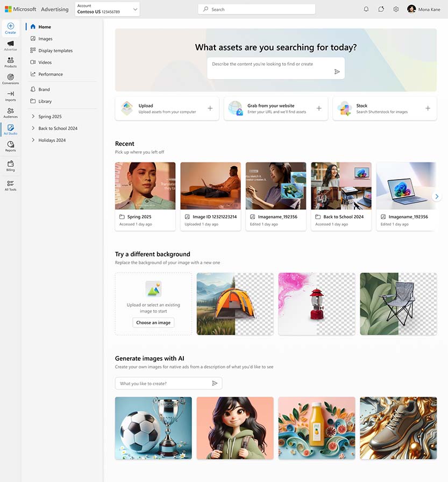The image size is (448, 482).
Task: Click the Choose an image button
Action: pos(153,322)
